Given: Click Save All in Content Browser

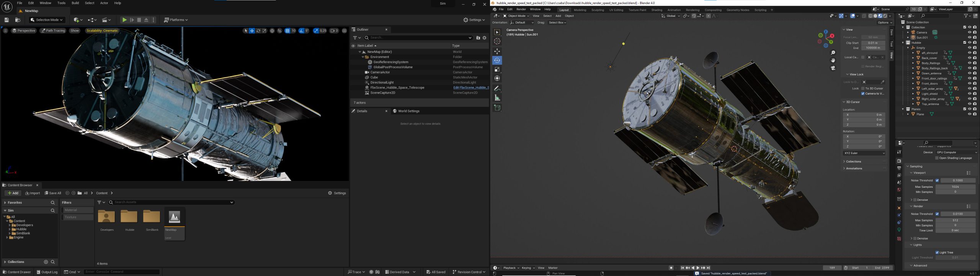Looking at the screenshot, I should (x=53, y=193).
